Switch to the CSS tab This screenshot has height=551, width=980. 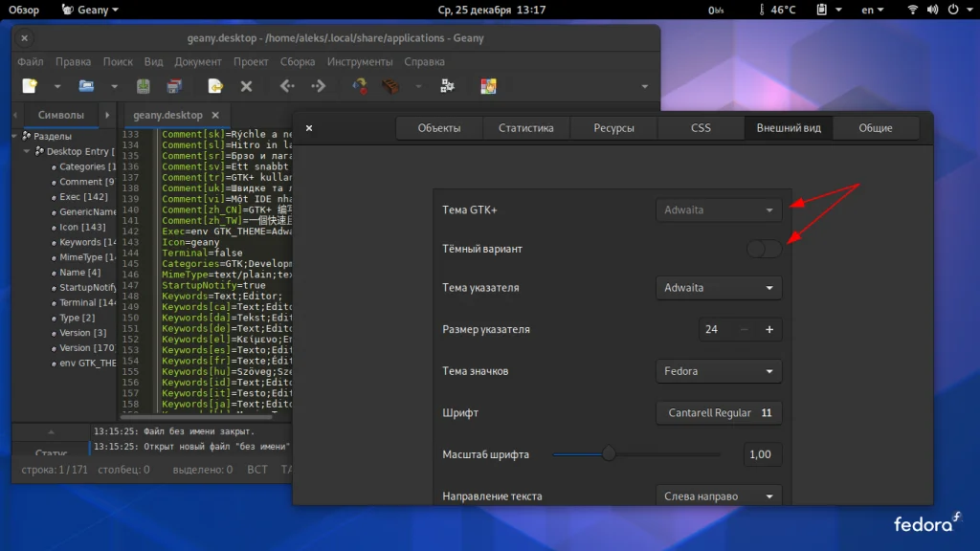tap(701, 128)
